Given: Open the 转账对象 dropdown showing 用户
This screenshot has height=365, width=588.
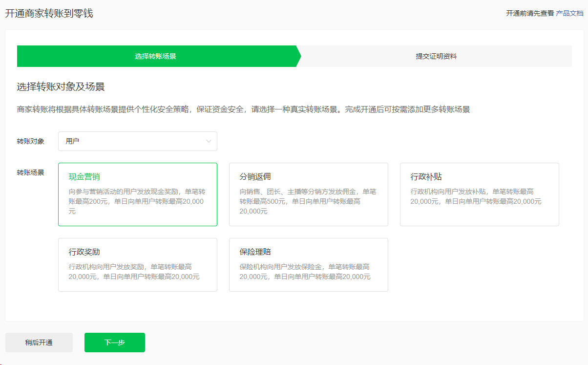Looking at the screenshot, I should 137,141.
